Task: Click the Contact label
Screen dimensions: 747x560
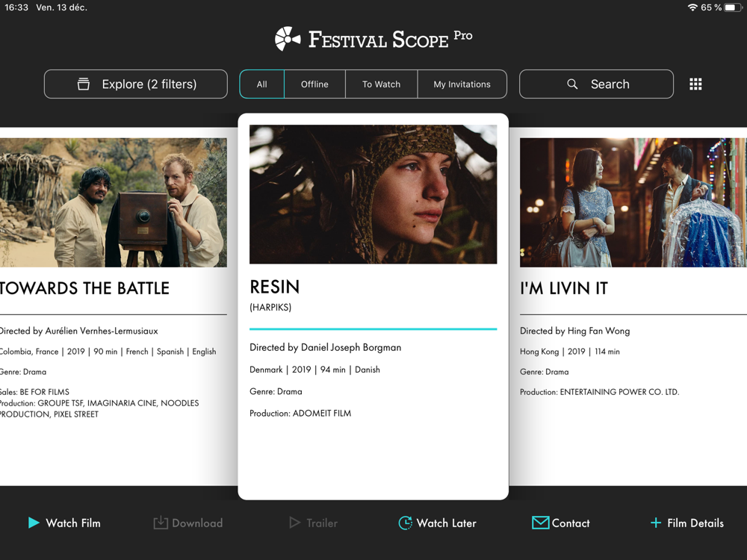Action: click(x=571, y=523)
